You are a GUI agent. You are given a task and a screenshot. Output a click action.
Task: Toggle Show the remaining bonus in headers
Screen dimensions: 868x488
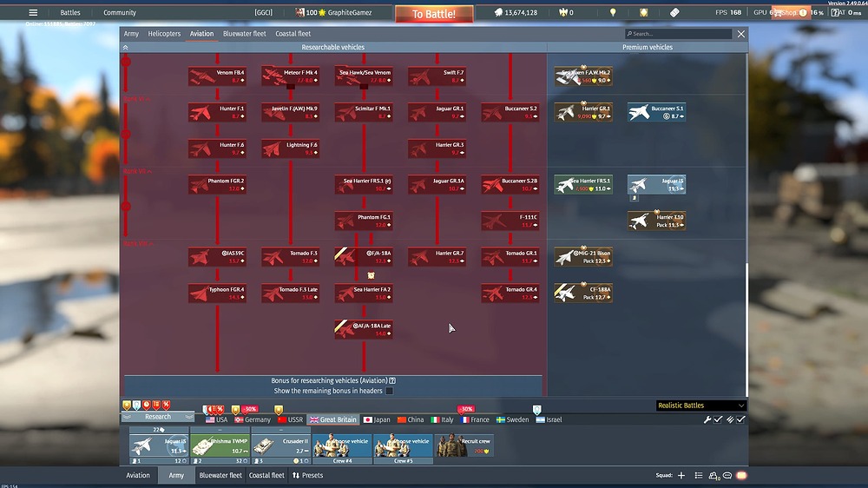389,391
